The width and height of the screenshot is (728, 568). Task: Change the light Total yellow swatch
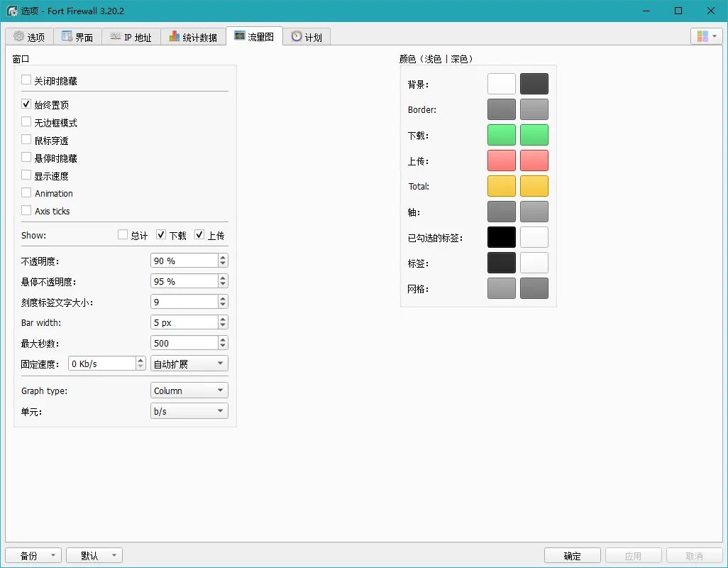502,186
